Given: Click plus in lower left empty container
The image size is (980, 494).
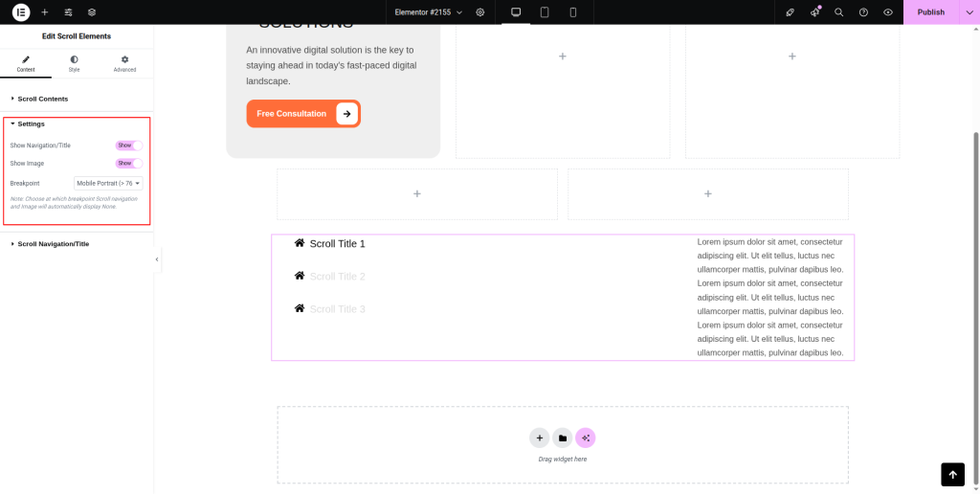Looking at the screenshot, I should (x=417, y=193).
